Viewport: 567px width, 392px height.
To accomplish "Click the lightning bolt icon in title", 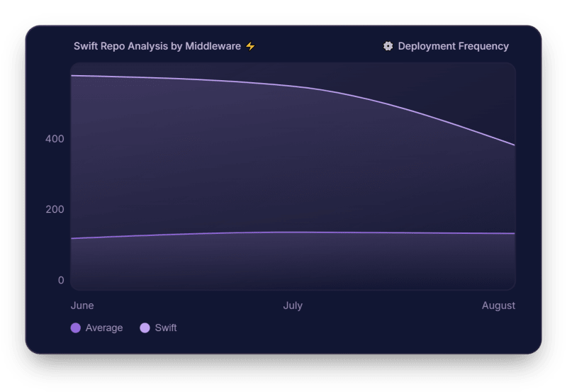I will tap(250, 46).
